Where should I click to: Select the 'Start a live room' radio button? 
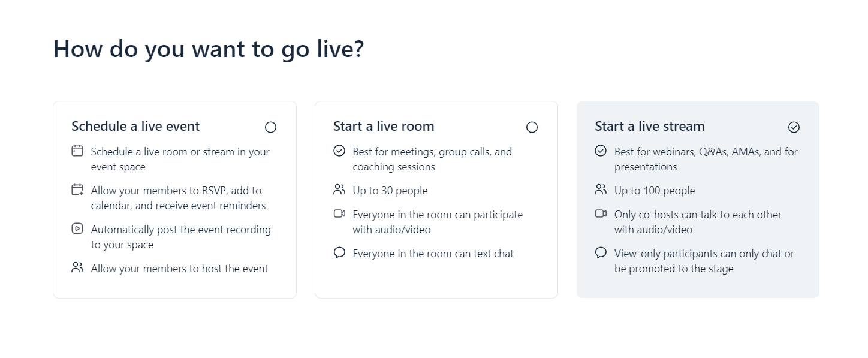click(x=532, y=127)
